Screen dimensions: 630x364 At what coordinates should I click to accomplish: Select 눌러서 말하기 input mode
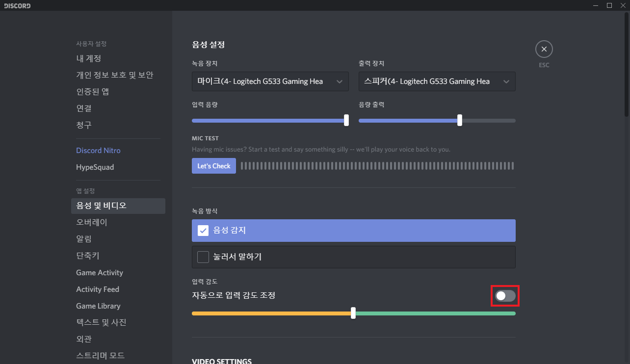(354, 257)
